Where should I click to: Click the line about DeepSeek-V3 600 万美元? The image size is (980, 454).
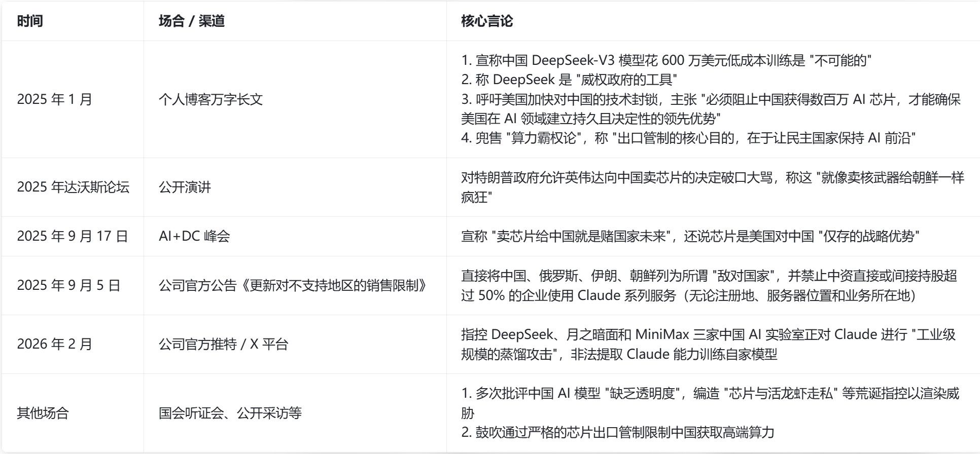coord(666,60)
